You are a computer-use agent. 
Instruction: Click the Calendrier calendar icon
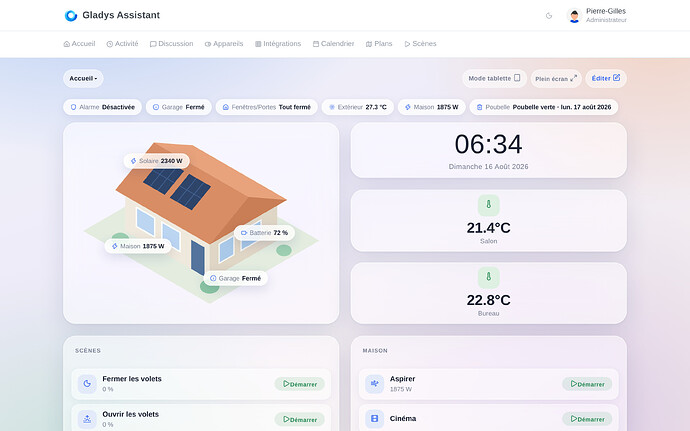click(x=316, y=44)
